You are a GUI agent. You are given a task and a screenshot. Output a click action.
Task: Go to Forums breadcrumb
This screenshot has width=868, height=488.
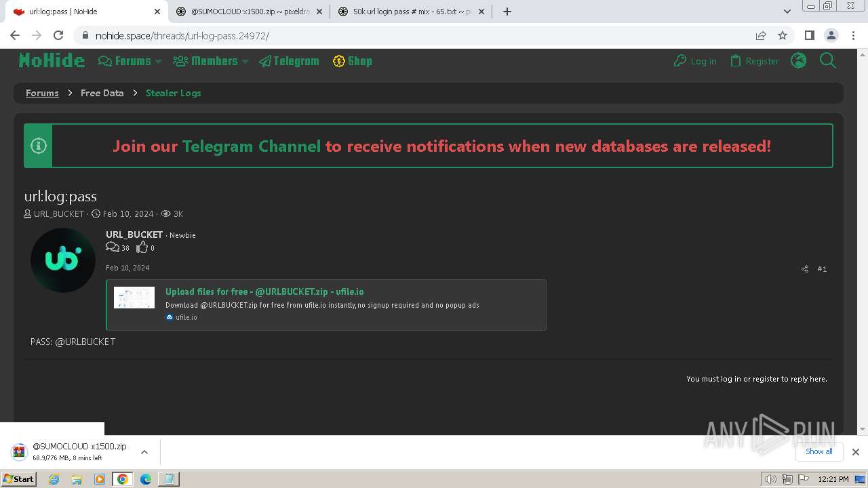tap(42, 93)
